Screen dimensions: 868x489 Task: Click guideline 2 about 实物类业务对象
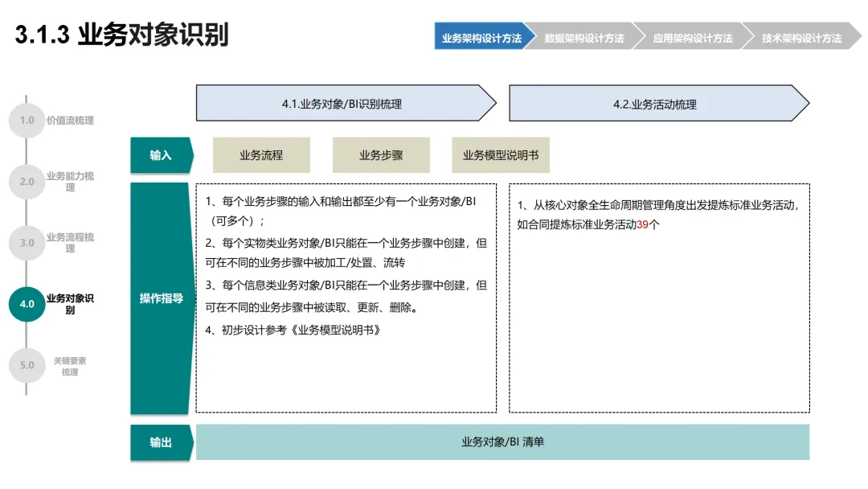346,253
